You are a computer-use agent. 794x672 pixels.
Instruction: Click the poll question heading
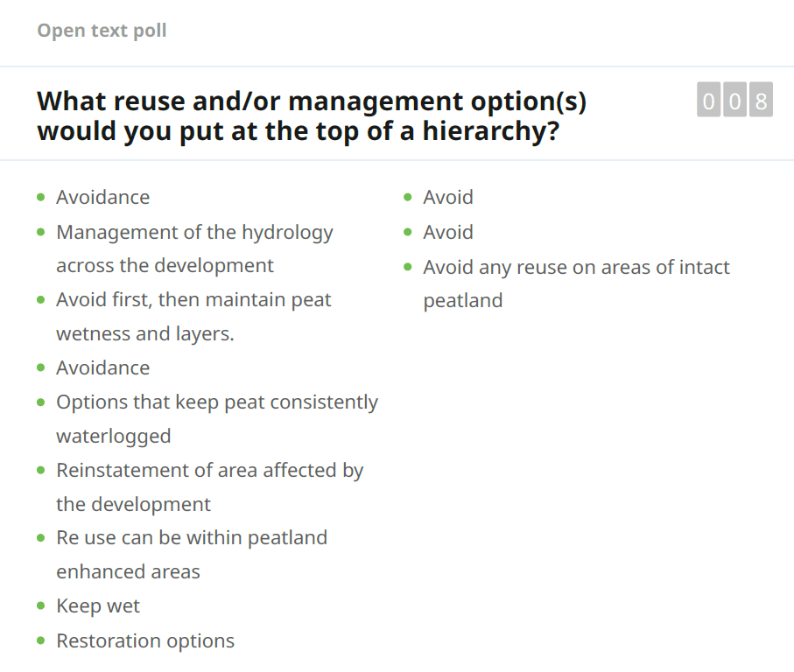[312, 115]
